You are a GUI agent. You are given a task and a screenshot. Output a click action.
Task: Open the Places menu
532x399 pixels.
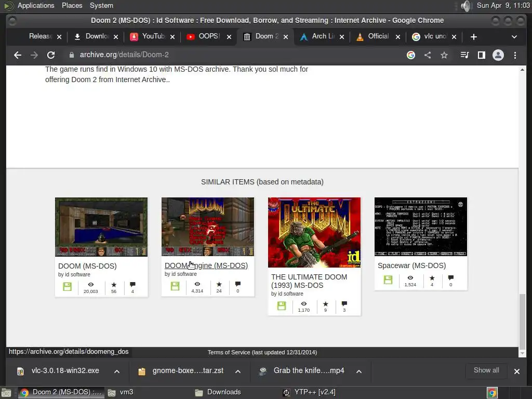pyautogui.click(x=72, y=6)
